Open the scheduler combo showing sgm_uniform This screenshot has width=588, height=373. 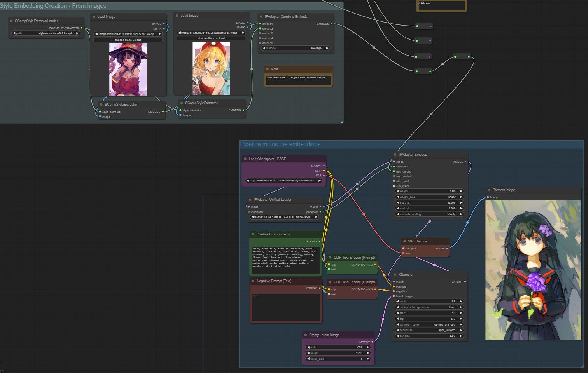click(429, 330)
